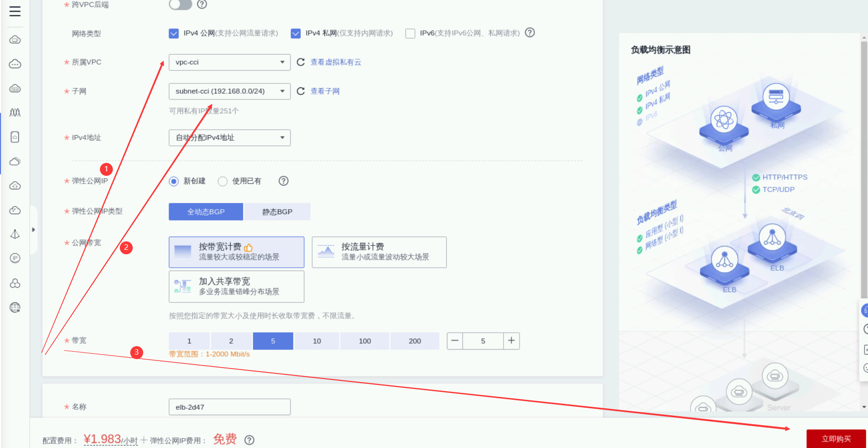Refresh the subnet list
Image resolution: width=868 pixels, height=448 pixels.
(x=301, y=91)
